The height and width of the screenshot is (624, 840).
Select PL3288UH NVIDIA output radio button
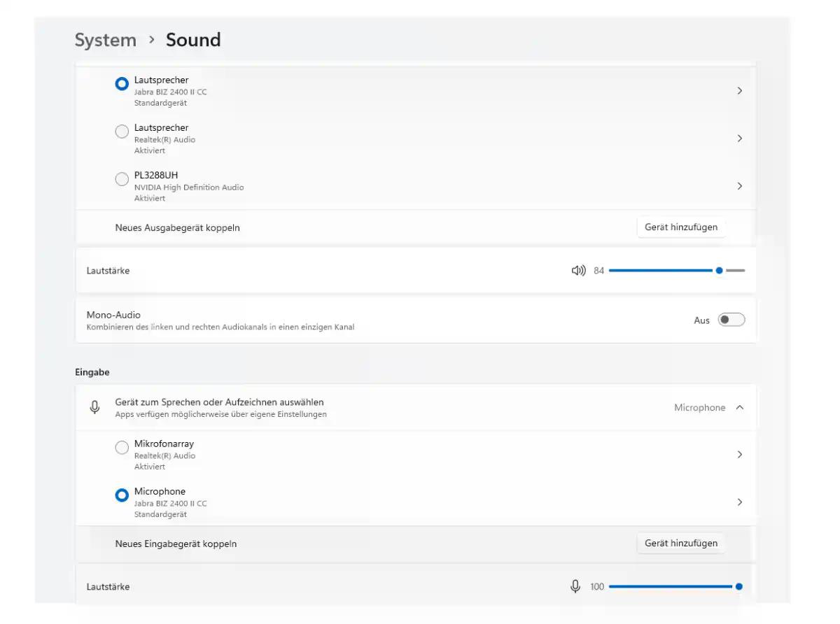point(122,179)
